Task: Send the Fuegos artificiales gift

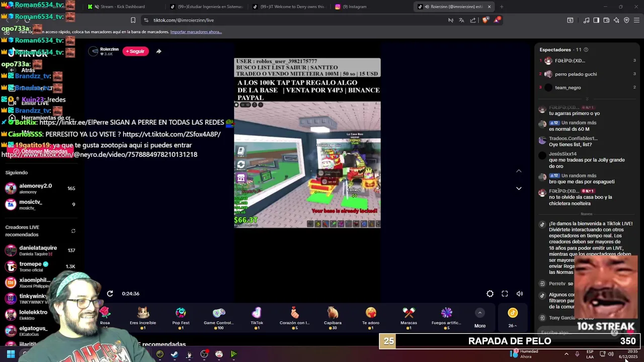Action: (x=446, y=318)
